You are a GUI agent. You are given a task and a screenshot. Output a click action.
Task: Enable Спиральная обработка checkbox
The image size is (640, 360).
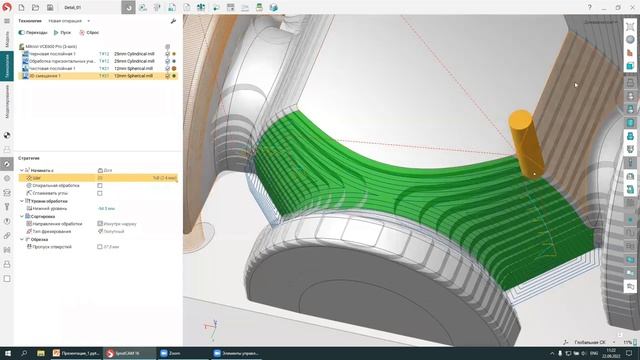point(100,186)
